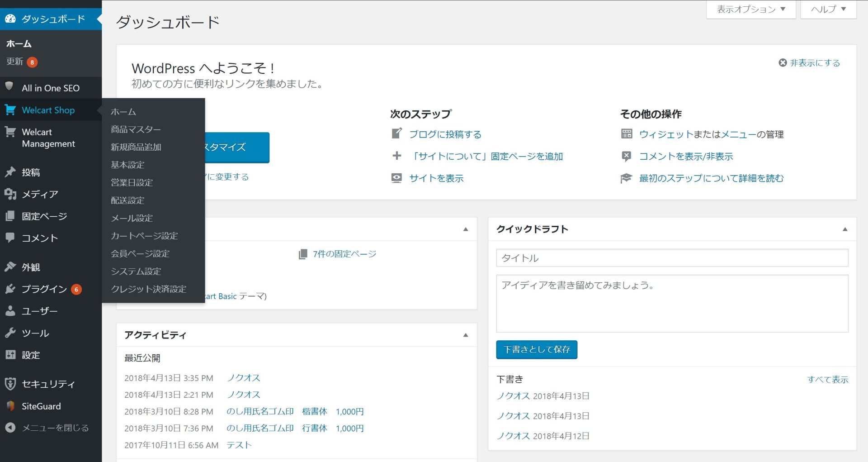Select クレジット決済設定 in the submenu
Screen dimensions: 868x462
[x=149, y=288]
